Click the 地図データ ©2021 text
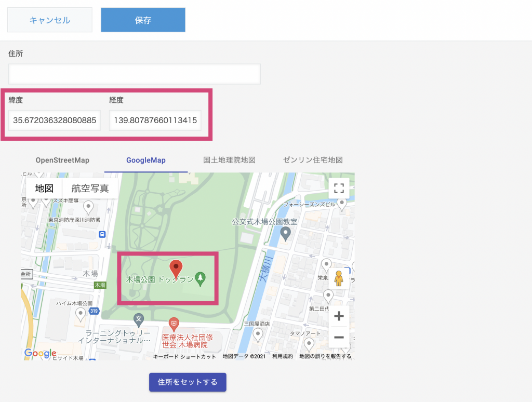The width and height of the screenshot is (532, 402). [x=244, y=356]
